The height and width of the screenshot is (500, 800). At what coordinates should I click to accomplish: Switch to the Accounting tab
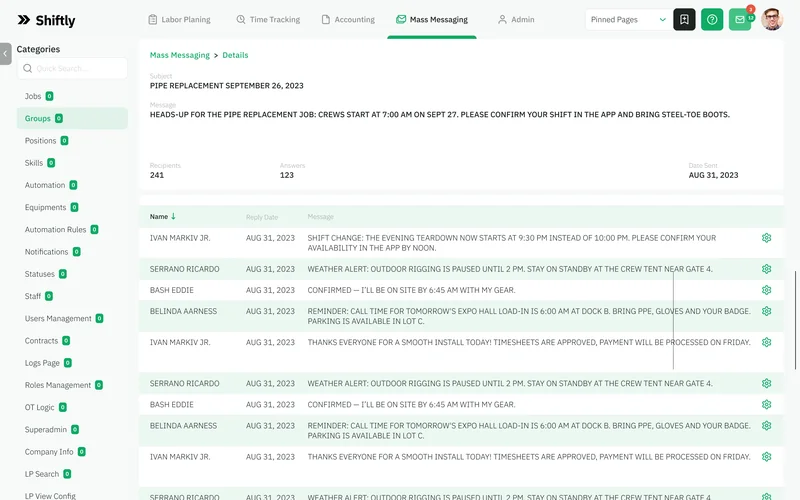point(348,19)
